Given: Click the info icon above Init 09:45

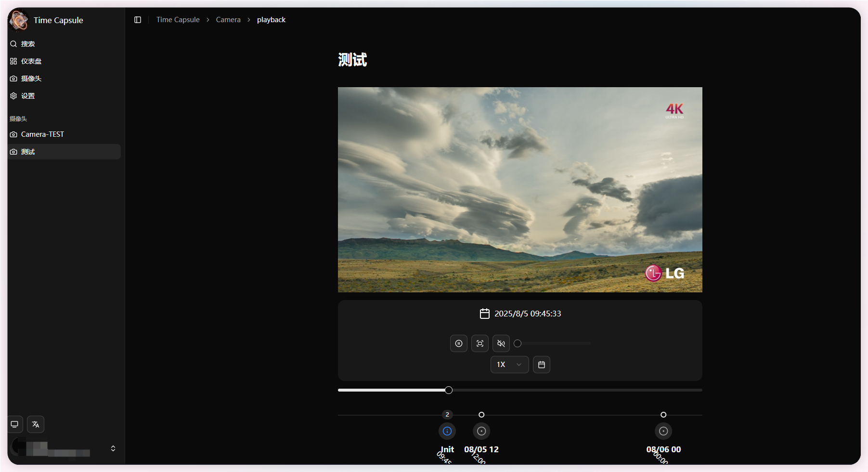Looking at the screenshot, I should point(447,431).
